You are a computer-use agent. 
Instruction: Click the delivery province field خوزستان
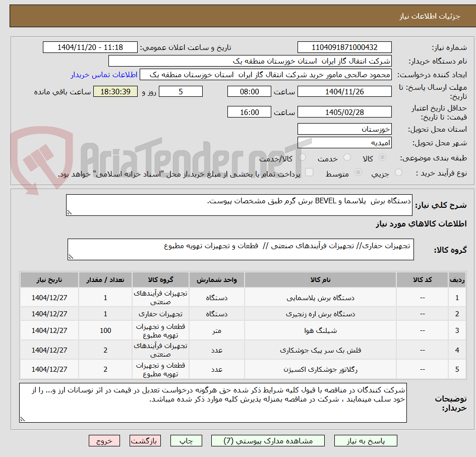344,129
